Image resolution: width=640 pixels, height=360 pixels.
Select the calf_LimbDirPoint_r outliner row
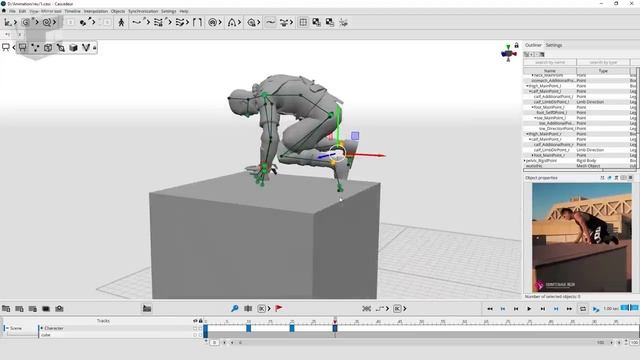point(580,150)
